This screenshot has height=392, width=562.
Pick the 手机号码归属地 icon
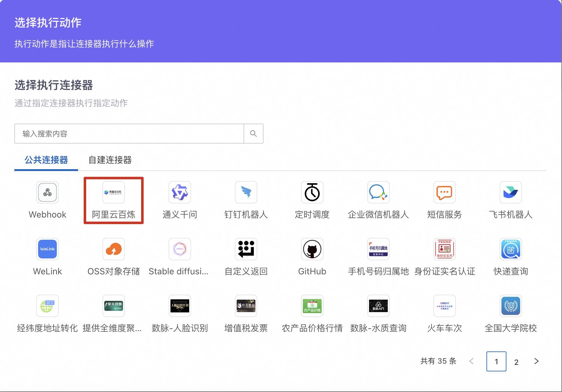pyautogui.click(x=378, y=249)
